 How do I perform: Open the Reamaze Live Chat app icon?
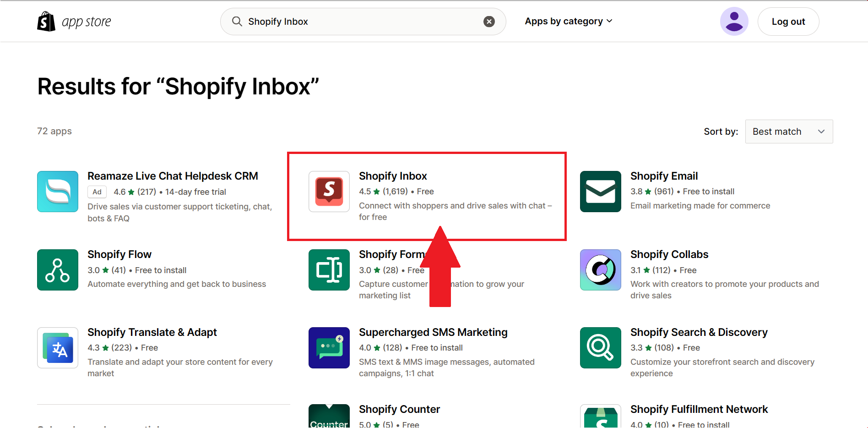(x=58, y=192)
